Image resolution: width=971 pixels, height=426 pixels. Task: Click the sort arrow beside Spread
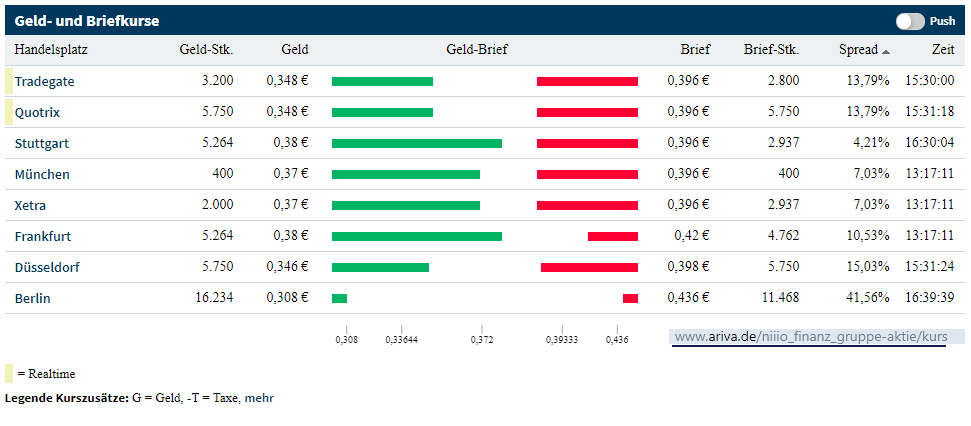point(886,51)
